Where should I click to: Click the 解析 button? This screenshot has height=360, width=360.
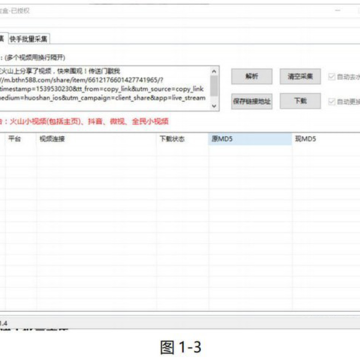point(252,76)
